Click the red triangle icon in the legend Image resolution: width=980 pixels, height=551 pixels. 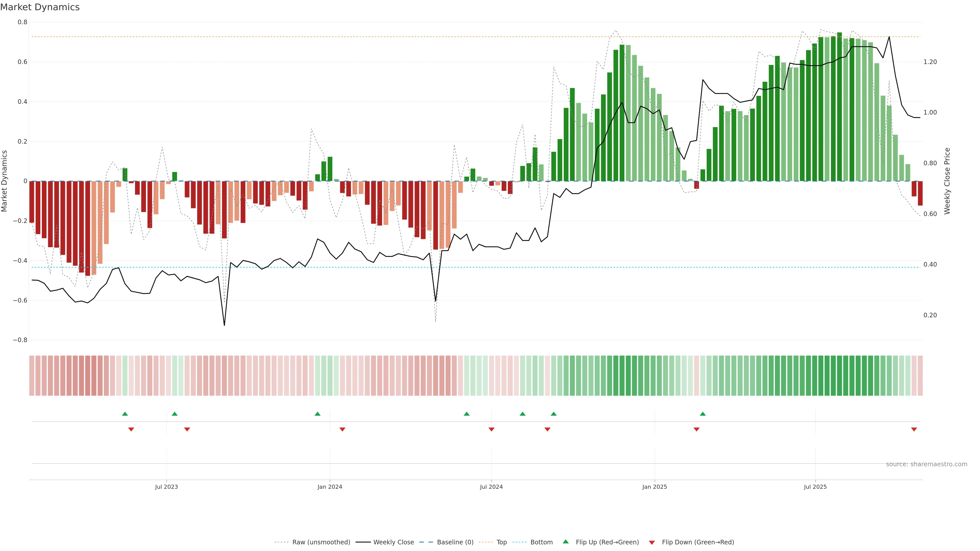(x=652, y=543)
